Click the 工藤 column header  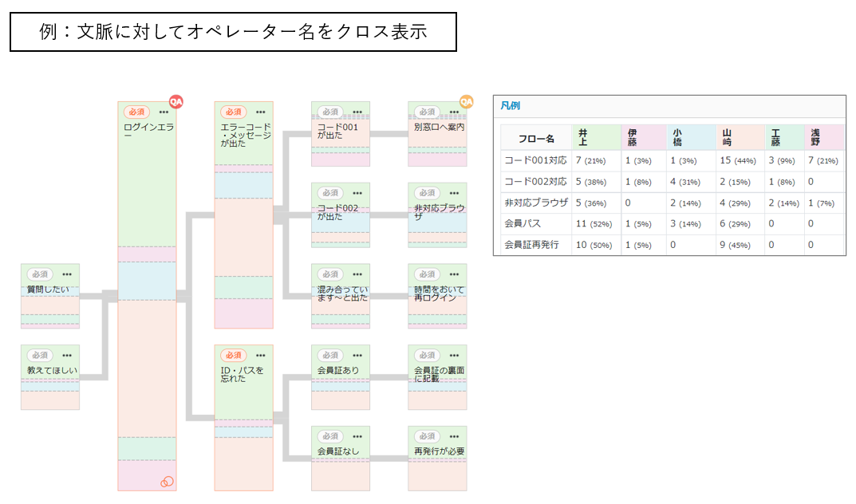784,137
